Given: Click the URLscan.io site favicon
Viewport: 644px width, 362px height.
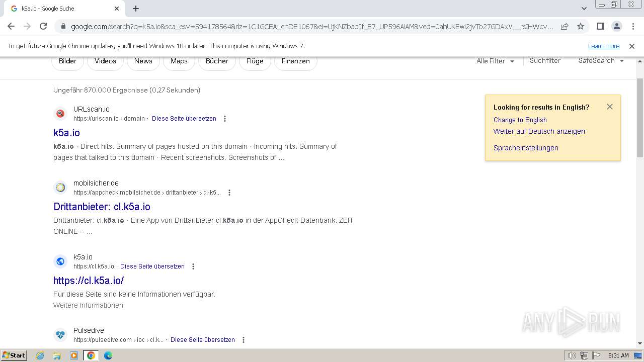Looking at the screenshot, I should [60, 114].
